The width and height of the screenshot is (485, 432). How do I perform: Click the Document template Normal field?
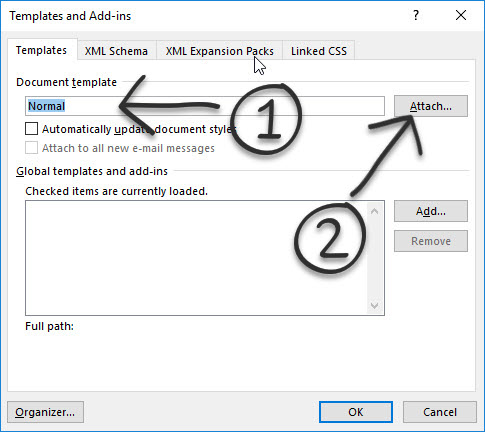click(x=205, y=106)
